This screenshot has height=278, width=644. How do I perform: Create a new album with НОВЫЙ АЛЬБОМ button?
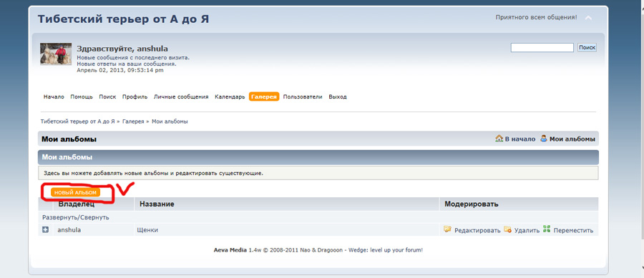pyautogui.click(x=75, y=192)
